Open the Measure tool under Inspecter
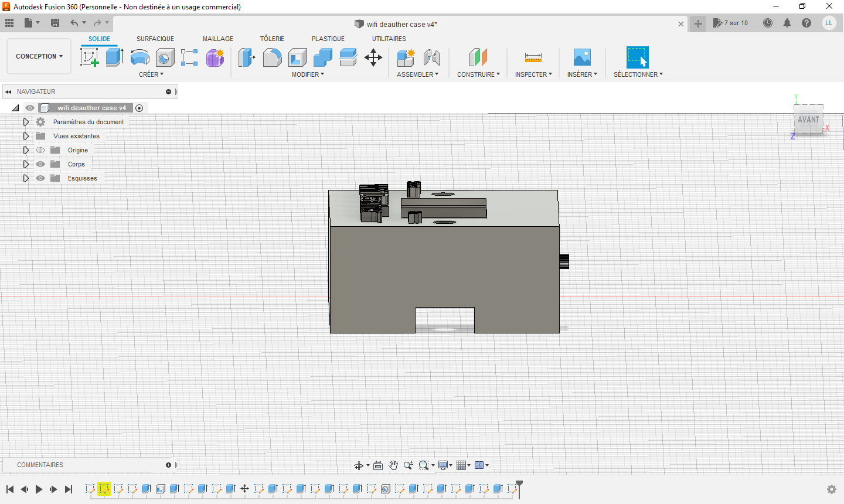Image resolution: width=844 pixels, height=504 pixels. pos(533,57)
